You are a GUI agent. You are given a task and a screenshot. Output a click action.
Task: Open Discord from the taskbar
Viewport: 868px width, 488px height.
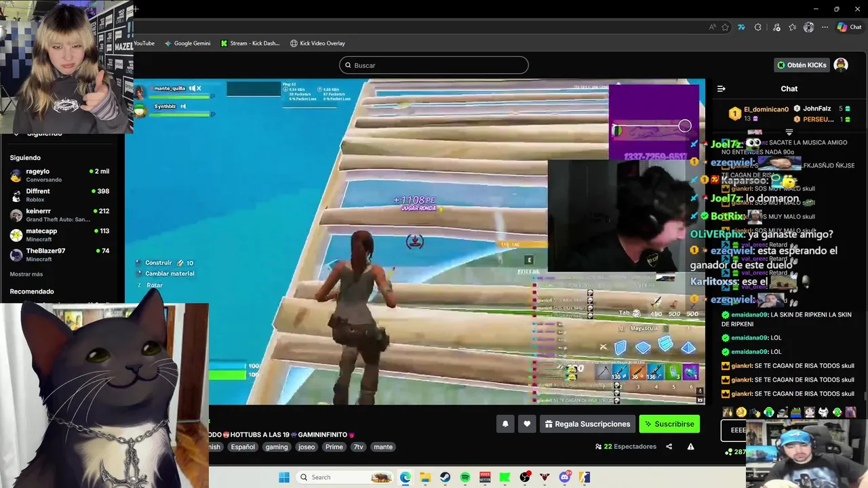click(x=565, y=477)
